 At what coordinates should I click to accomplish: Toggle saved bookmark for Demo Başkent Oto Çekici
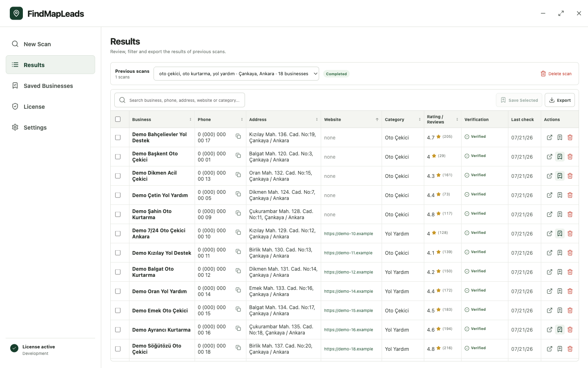[x=560, y=157]
